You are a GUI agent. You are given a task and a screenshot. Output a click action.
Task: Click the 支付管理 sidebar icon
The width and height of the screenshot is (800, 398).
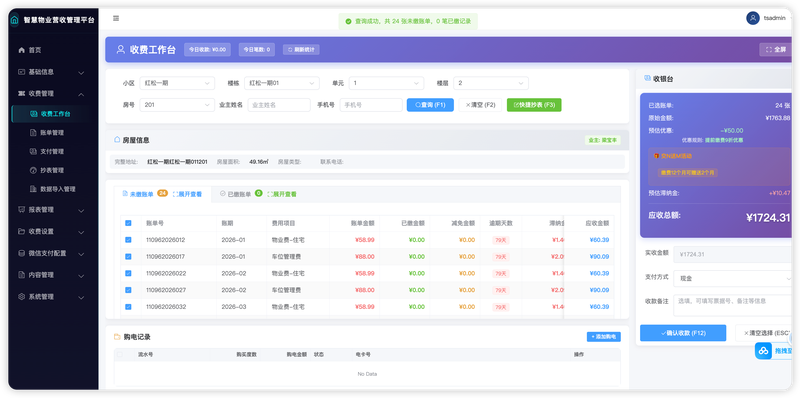[x=34, y=152]
